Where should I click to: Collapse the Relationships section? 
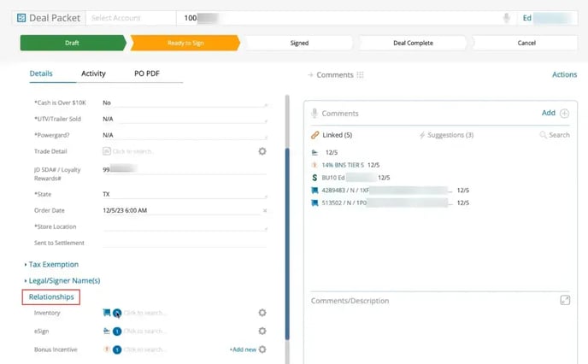click(x=52, y=297)
